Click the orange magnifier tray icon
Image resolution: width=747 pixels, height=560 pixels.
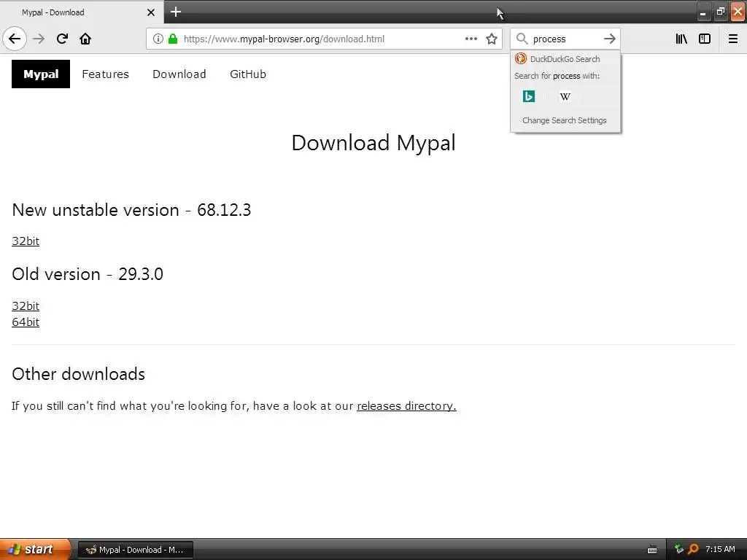[693, 549]
